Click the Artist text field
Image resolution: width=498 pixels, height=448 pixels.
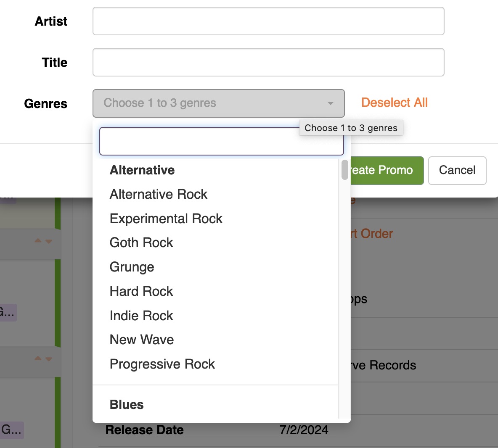(x=268, y=21)
